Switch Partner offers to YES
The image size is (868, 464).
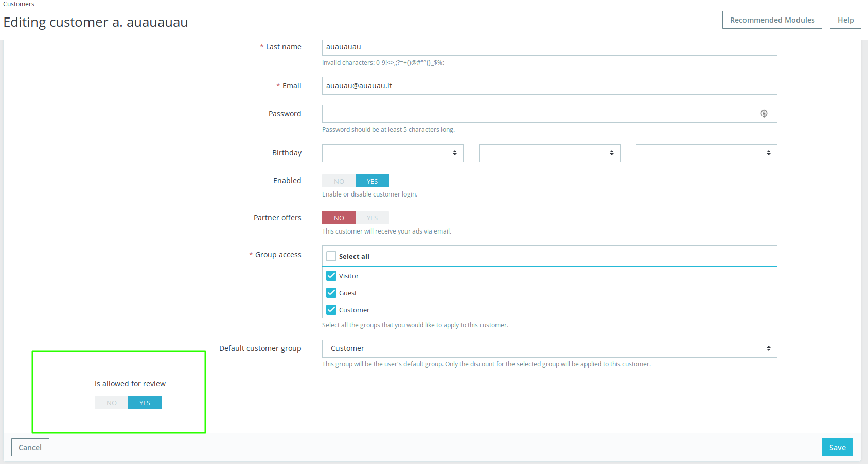click(x=372, y=218)
